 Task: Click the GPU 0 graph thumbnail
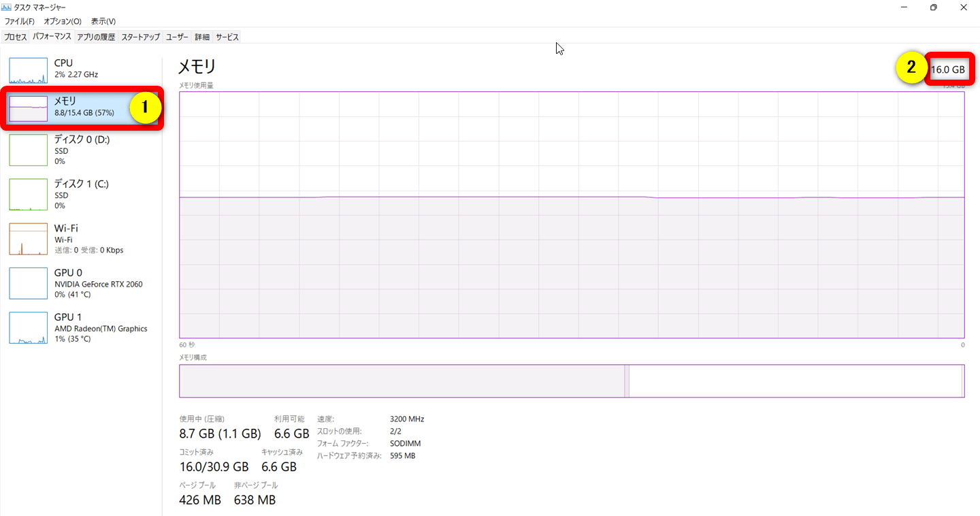(29, 283)
